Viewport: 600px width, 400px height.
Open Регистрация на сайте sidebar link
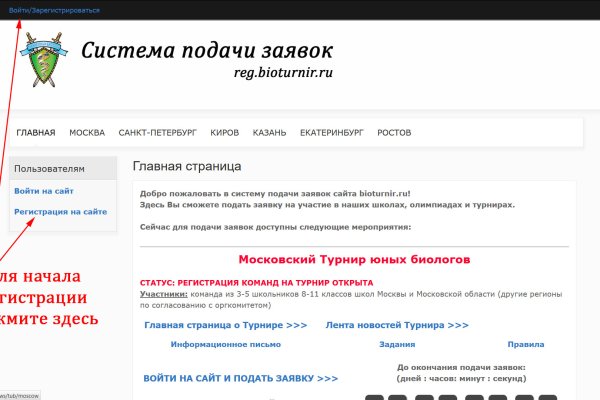click(x=60, y=212)
